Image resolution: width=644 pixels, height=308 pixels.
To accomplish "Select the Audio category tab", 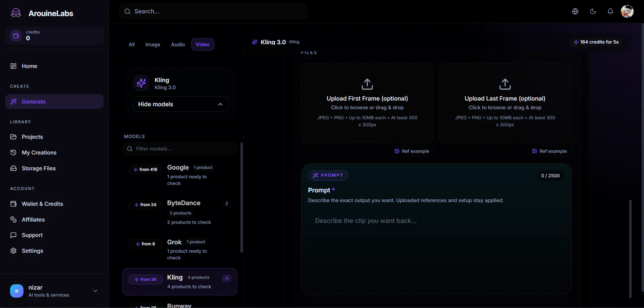I will click(x=178, y=45).
